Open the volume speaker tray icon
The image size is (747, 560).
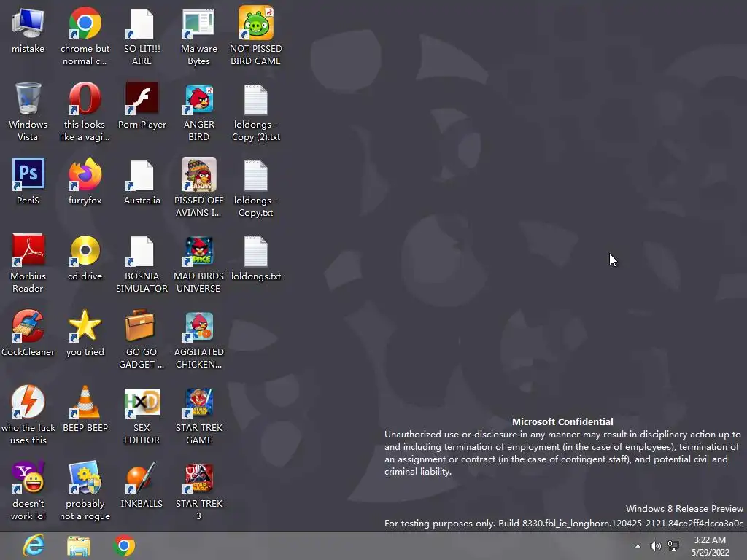(x=656, y=546)
